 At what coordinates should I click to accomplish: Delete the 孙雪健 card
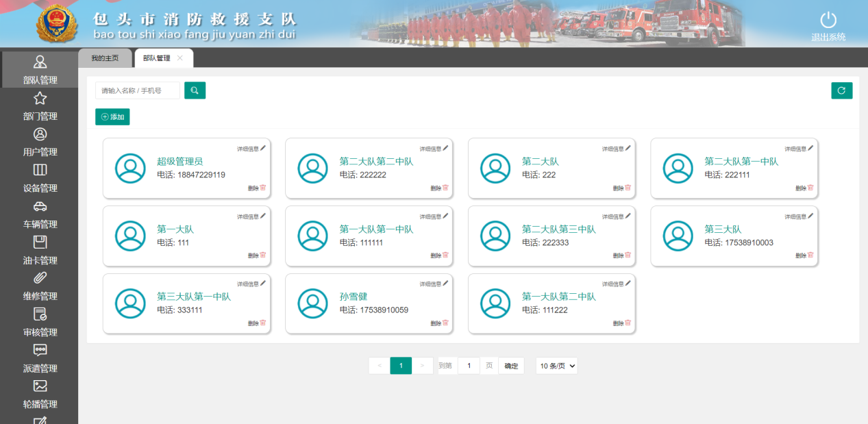pyautogui.click(x=440, y=323)
